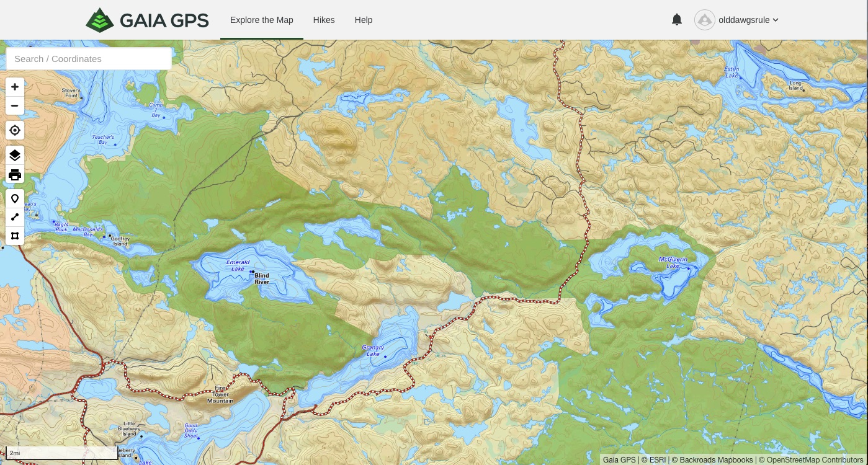
Task: Center map on my current location
Action: click(15, 130)
